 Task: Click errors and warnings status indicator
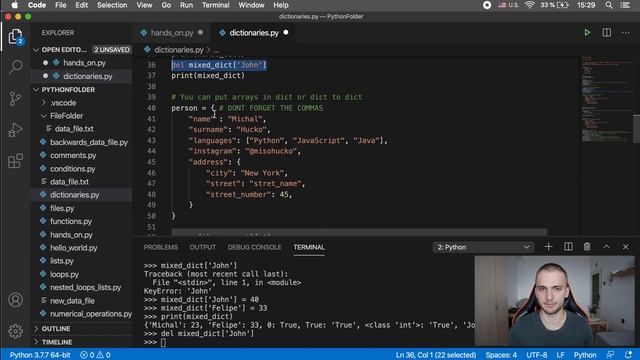click(x=95, y=355)
